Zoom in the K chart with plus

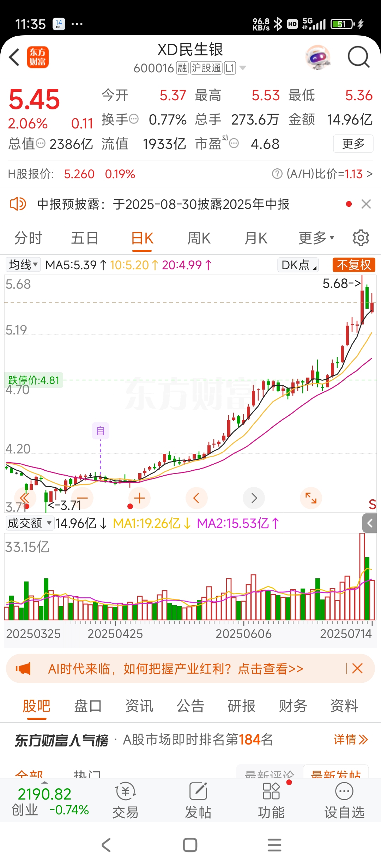click(139, 498)
